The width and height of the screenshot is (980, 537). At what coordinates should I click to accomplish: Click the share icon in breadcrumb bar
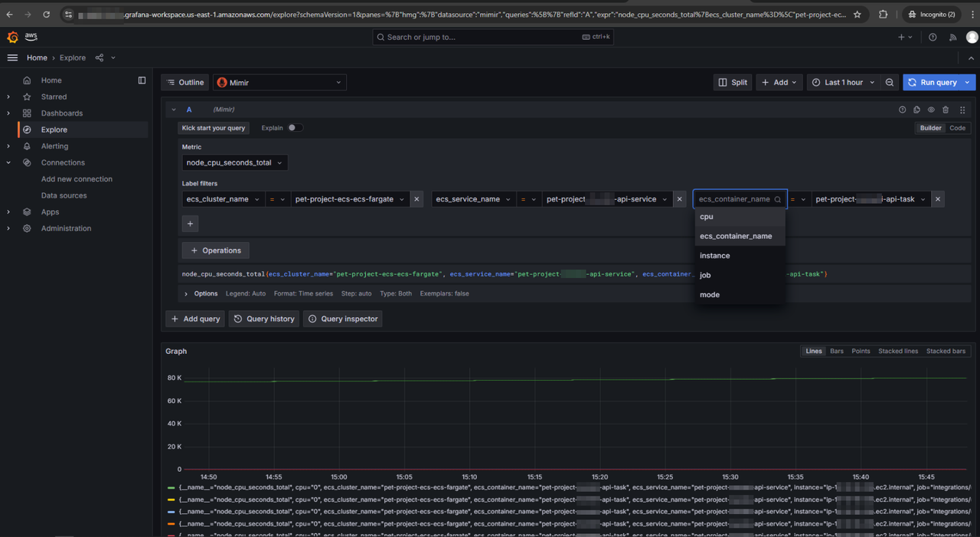pyautogui.click(x=100, y=57)
